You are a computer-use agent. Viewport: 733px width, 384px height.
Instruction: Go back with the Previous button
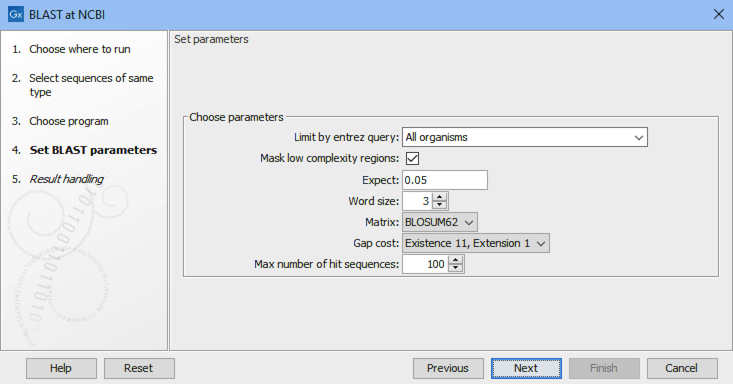pyautogui.click(x=448, y=369)
